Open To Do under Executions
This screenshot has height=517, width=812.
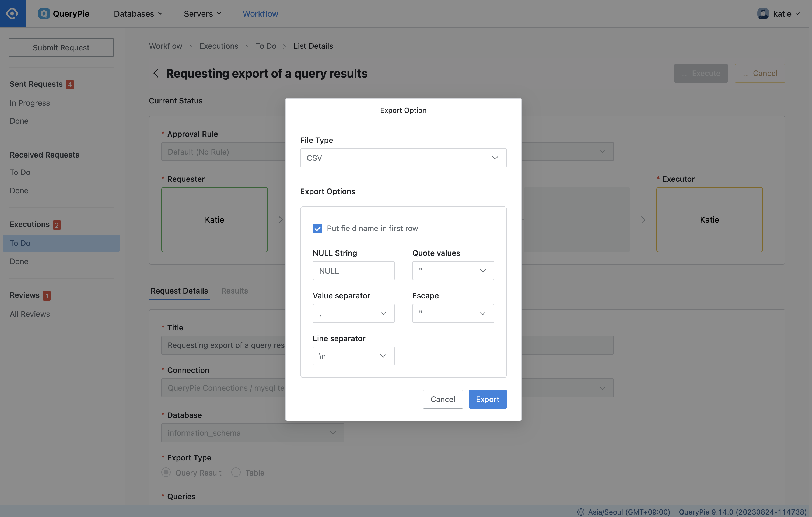61,243
